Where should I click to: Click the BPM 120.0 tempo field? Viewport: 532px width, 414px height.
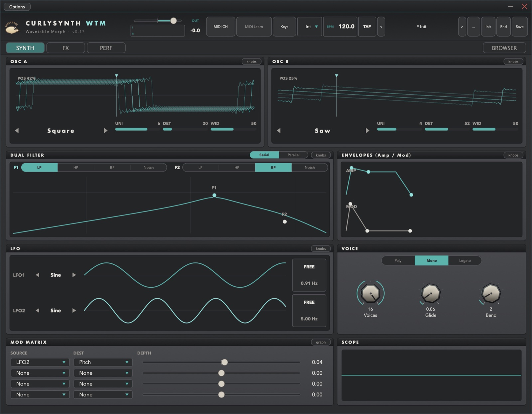pos(340,27)
